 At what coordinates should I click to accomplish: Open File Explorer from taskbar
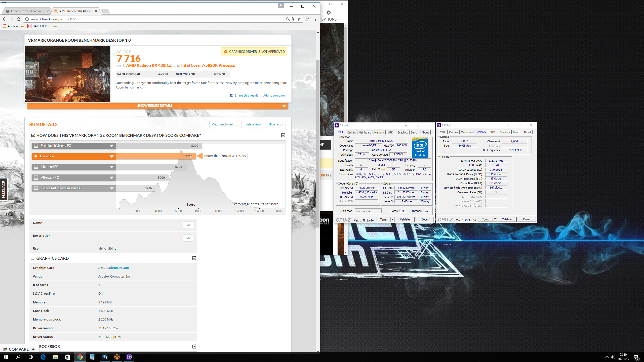[55, 357]
